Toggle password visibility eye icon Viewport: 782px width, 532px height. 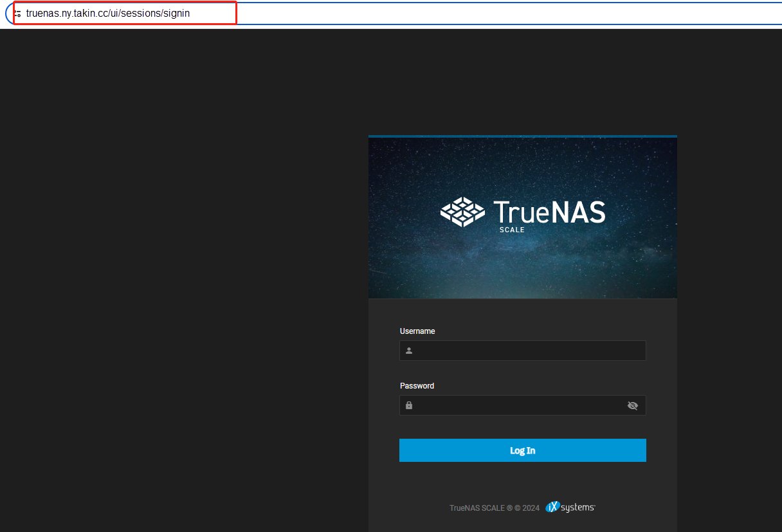pyautogui.click(x=632, y=405)
